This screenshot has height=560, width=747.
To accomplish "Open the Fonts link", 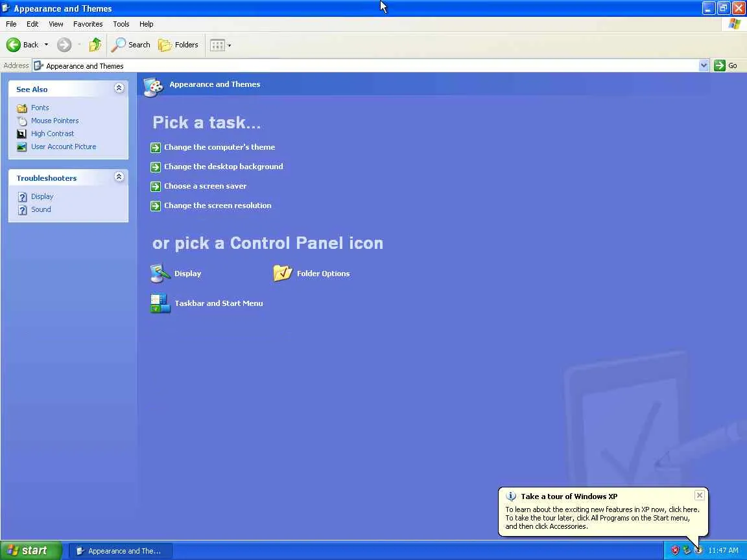I will pyautogui.click(x=40, y=108).
